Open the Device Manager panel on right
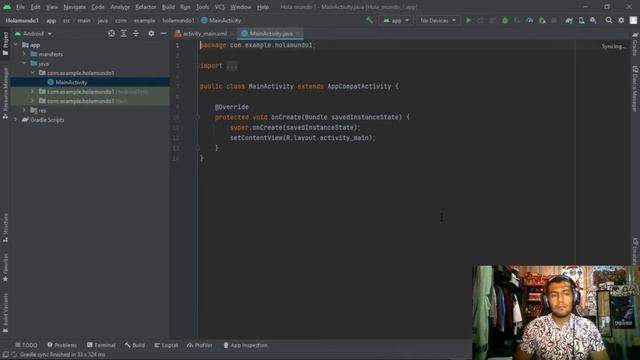This screenshot has width=640, height=360. coord(635,89)
